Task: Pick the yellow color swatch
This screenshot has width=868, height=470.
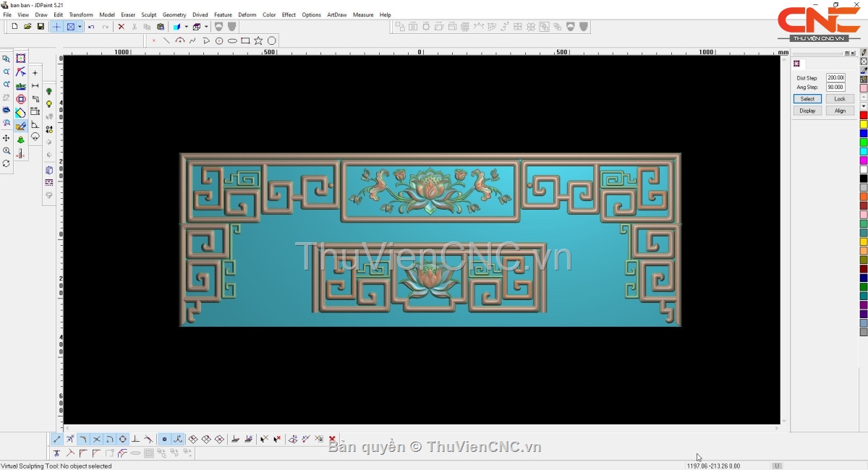Action: tap(864, 124)
